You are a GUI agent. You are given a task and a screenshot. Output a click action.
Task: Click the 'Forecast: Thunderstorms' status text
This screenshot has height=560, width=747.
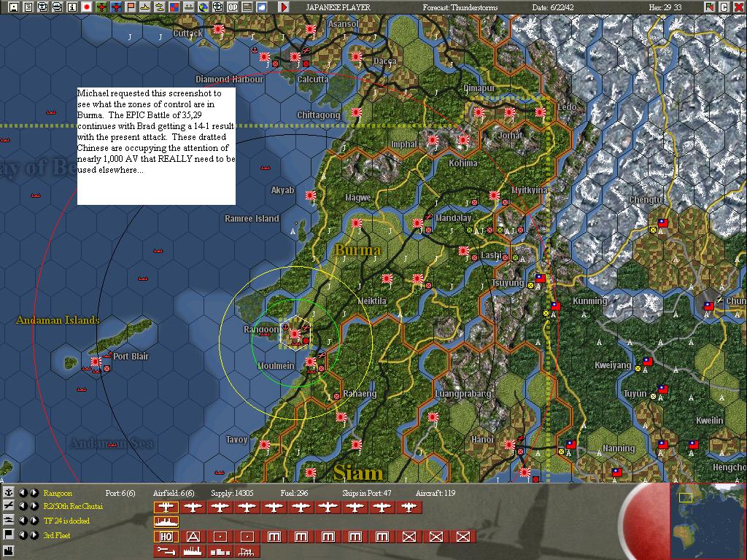tap(460, 7)
